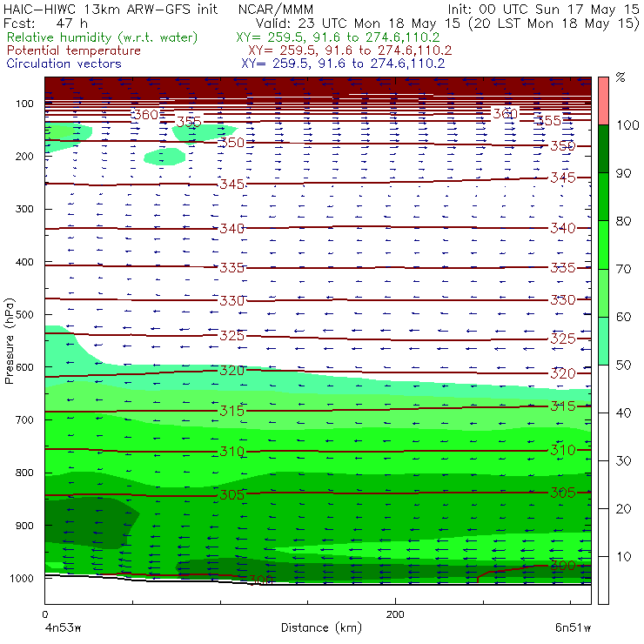Click the red 'Potential temperature' legend
This screenshot has height=644, width=644.
click(x=73, y=50)
